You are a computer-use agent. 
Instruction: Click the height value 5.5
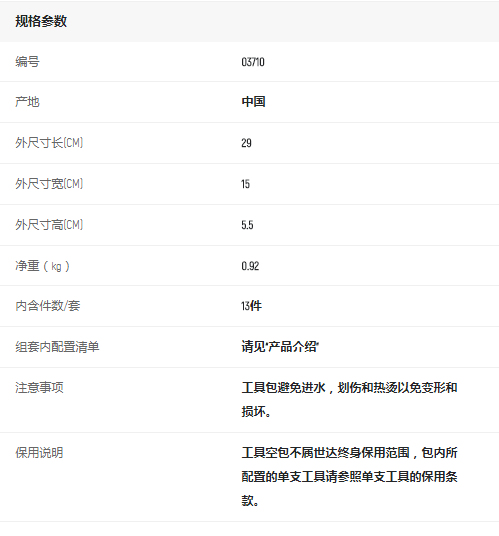coord(247,225)
